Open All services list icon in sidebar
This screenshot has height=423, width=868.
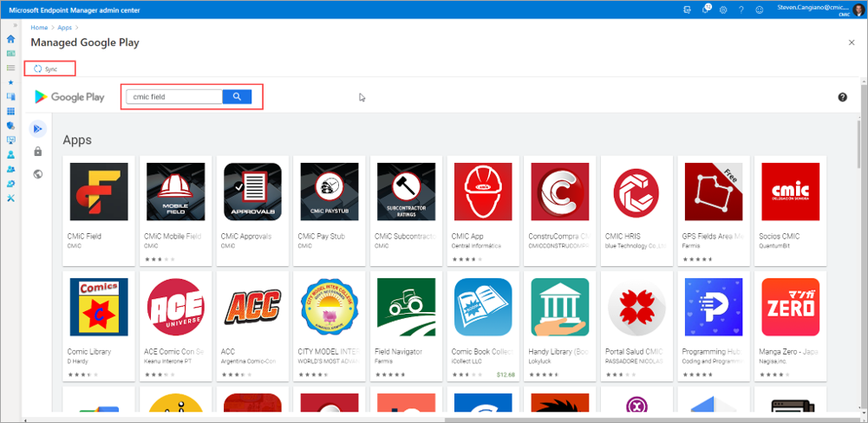pos(10,68)
